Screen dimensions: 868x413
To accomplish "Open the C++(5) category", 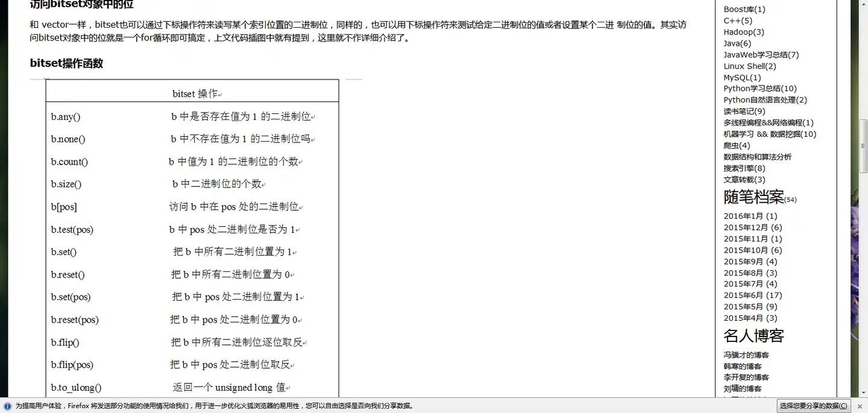I will [737, 20].
